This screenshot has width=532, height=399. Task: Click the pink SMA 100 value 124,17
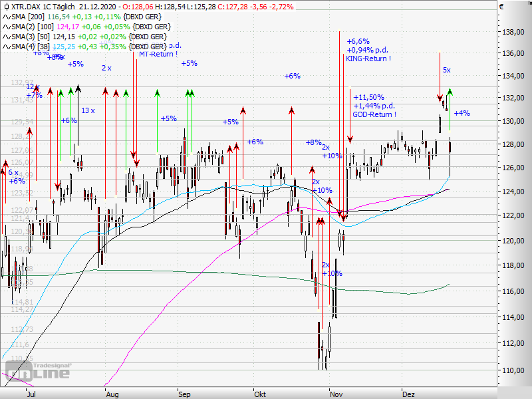click(x=68, y=27)
